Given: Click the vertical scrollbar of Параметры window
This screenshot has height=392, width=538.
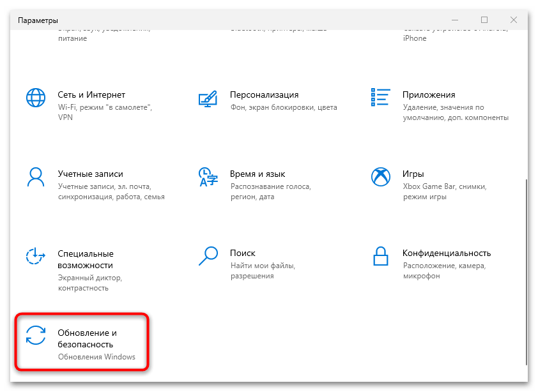Looking at the screenshot, I should [x=526, y=271].
